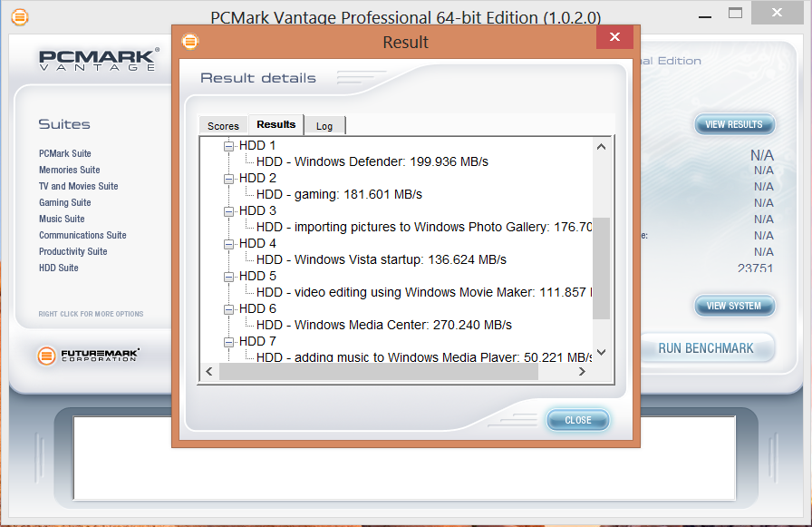The image size is (812, 527).
Task: Click the 23751 score value in main window
Action: [x=755, y=268]
